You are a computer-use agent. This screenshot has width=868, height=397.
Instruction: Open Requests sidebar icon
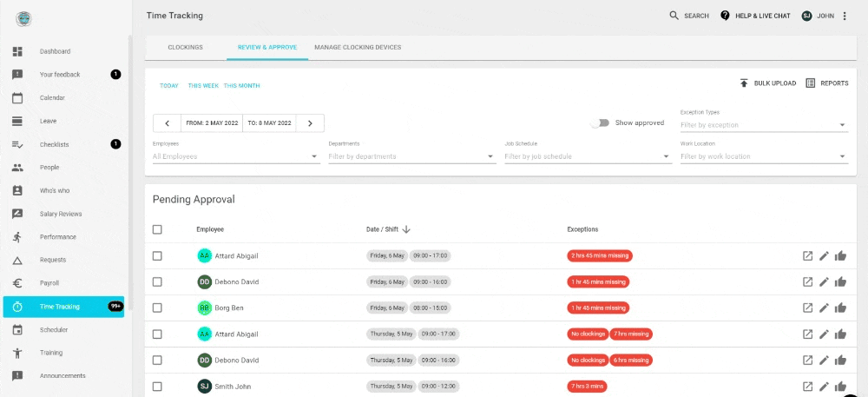pyautogui.click(x=17, y=261)
